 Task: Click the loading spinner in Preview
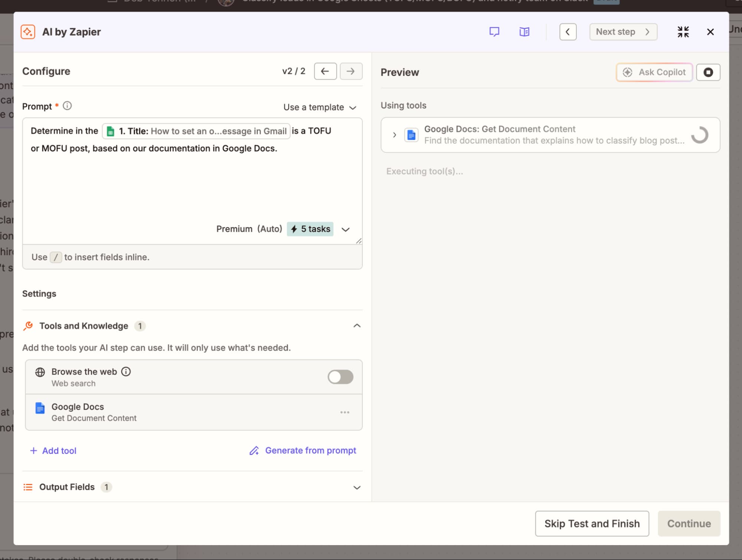click(699, 135)
